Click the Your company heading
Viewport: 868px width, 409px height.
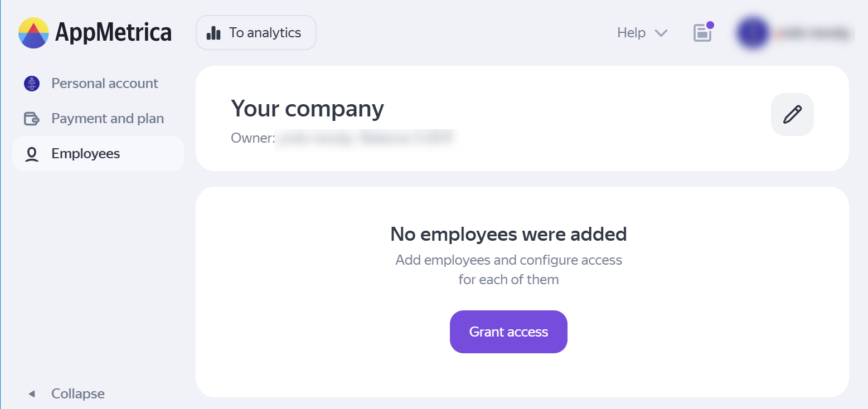(307, 108)
